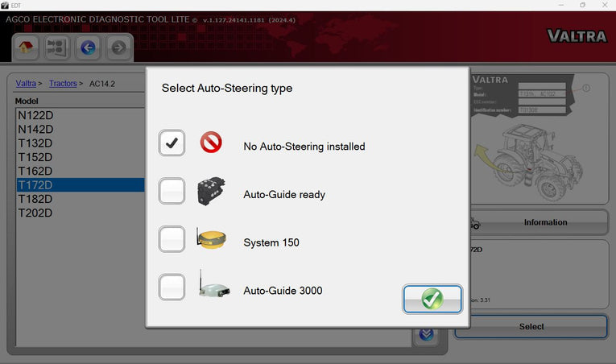The width and height of the screenshot is (616, 364).
Task: Click the red No Auto-Steering prohibition icon
Action: pos(211,143)
